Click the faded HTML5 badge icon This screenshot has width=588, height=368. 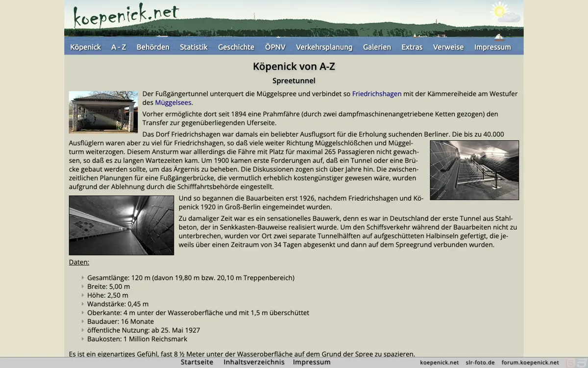coord(571,363)
